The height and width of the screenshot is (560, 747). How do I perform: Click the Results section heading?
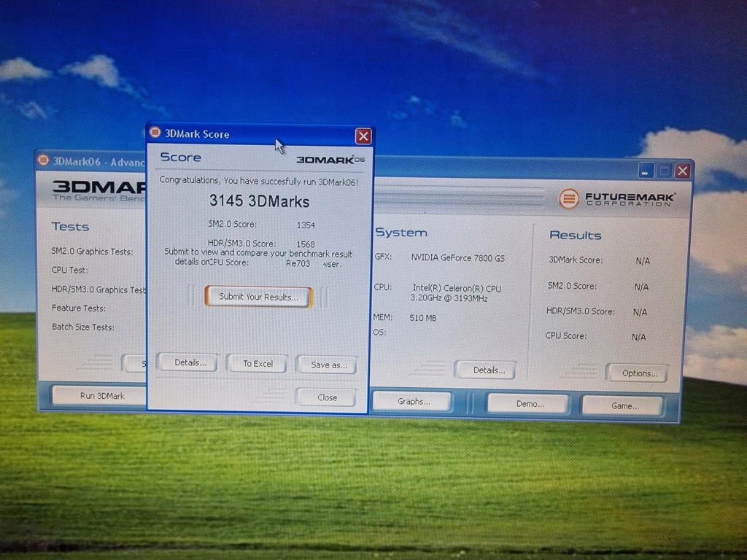pos(575,236)
